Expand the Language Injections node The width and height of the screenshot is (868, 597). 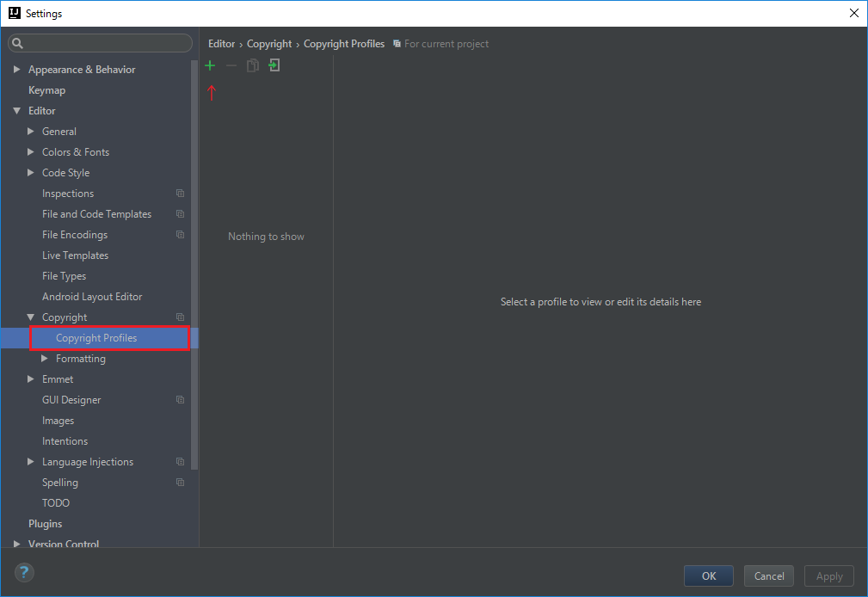point(31,461)
